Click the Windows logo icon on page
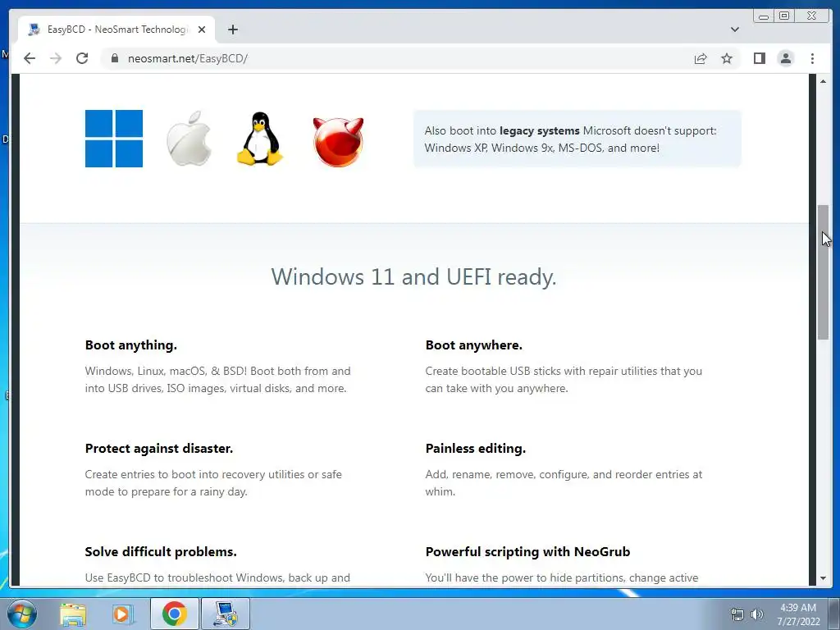The height and width of the screenshot is (630, 840). (113, 139)
